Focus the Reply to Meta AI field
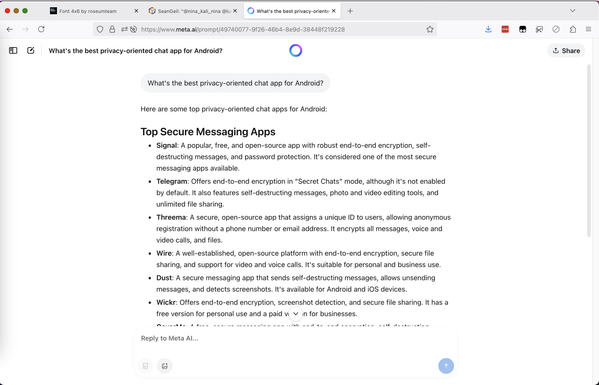Image resolution: width=599 pixels, height=385 pixels. (296, 338)
